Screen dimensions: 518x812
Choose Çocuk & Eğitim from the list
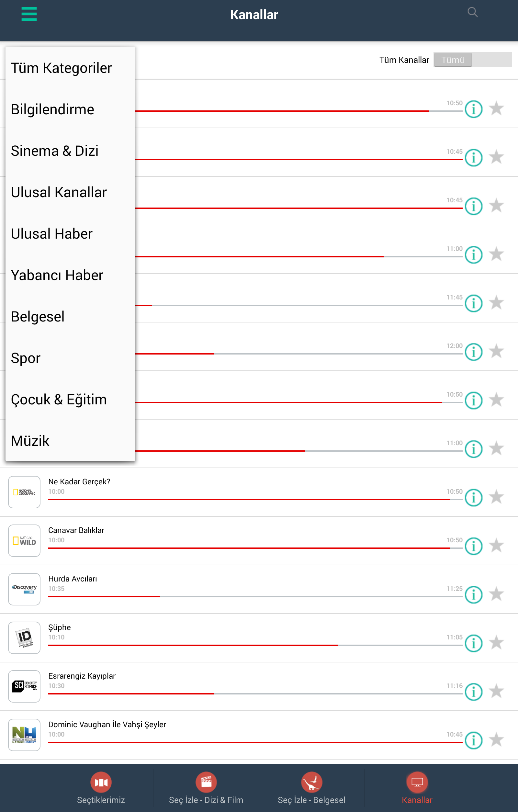59,400
